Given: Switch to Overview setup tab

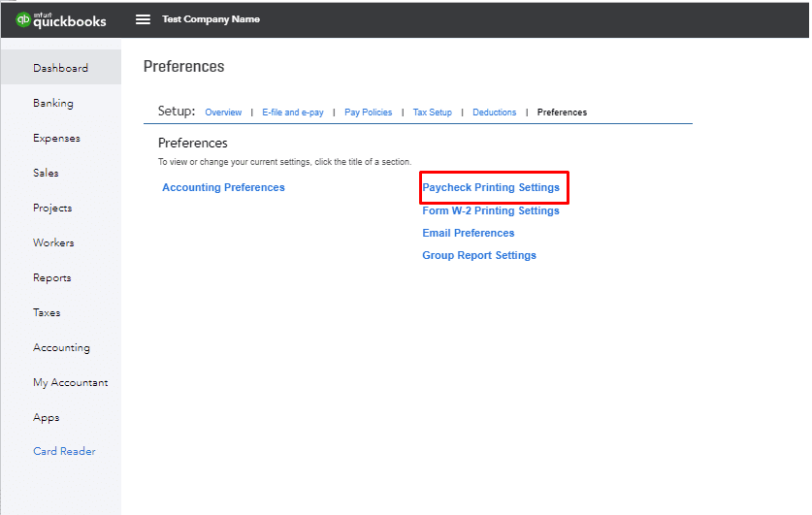Looking at the screenshot, I should [223, 113].
